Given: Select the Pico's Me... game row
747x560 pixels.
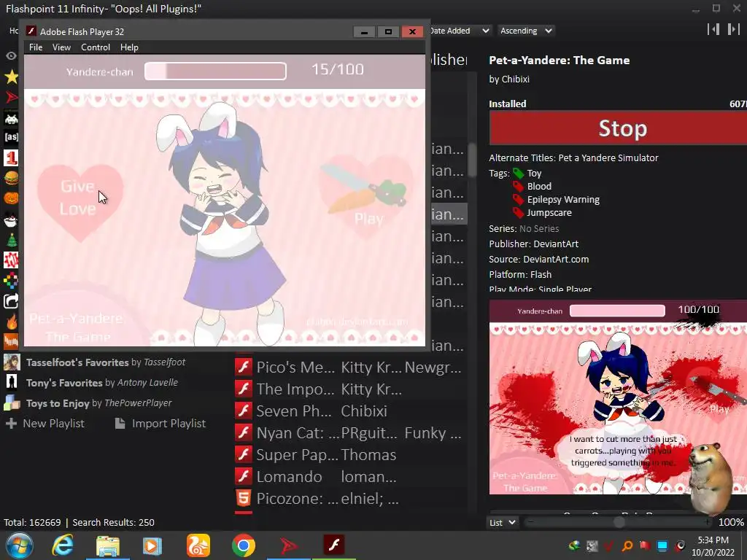Looking at the screenshot, I should (x=349, y=367).
